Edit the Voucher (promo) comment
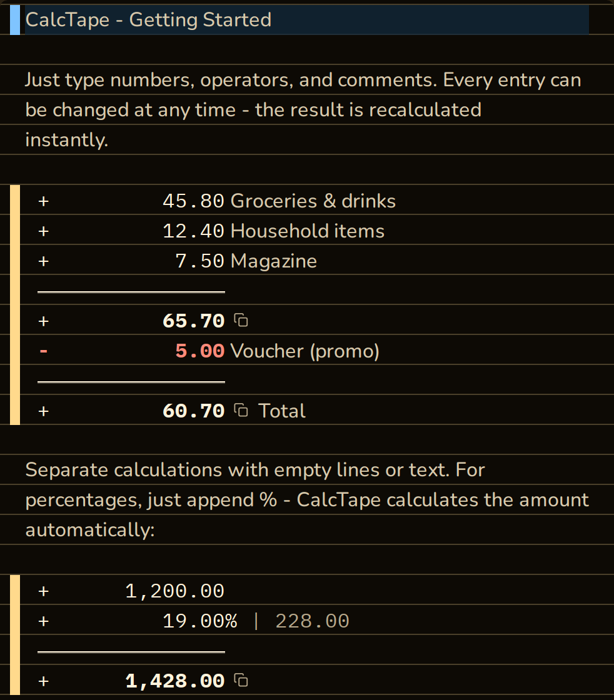The width and height of the screenshot is (614, 700). 305,351
